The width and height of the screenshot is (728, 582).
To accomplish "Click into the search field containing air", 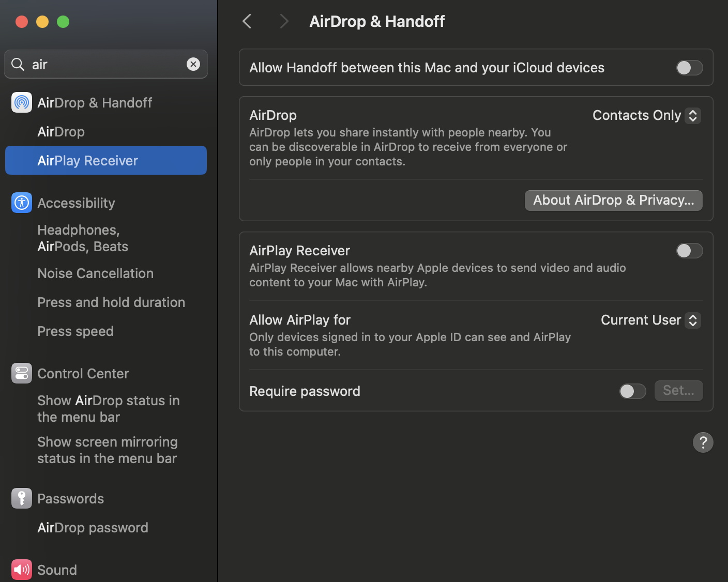I will click(x=106, y=64).
